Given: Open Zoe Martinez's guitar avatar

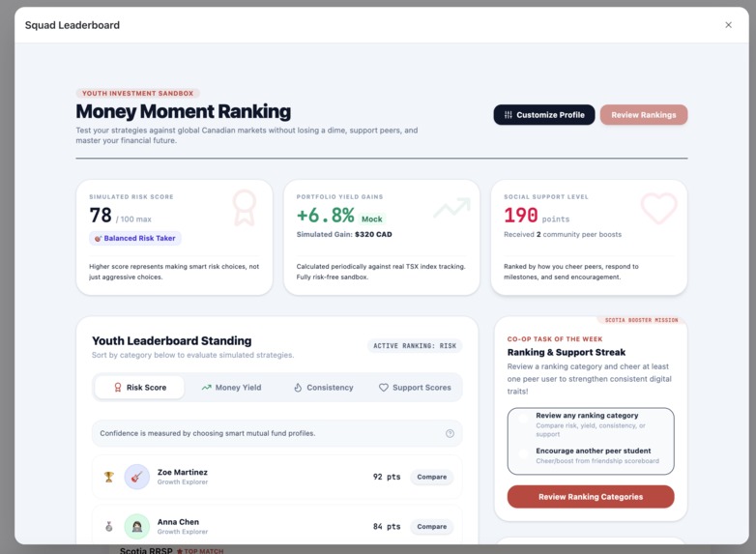Looking at the screenshot, I should tap(137, 477).
